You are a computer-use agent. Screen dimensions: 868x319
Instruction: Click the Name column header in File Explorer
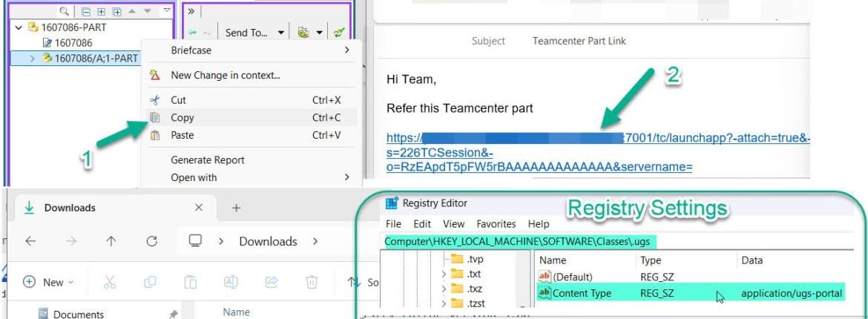(x=236, y=312)
